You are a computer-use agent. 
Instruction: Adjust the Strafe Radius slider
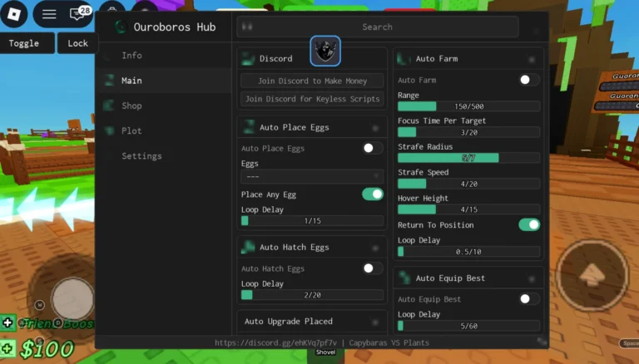pos(468,158)
